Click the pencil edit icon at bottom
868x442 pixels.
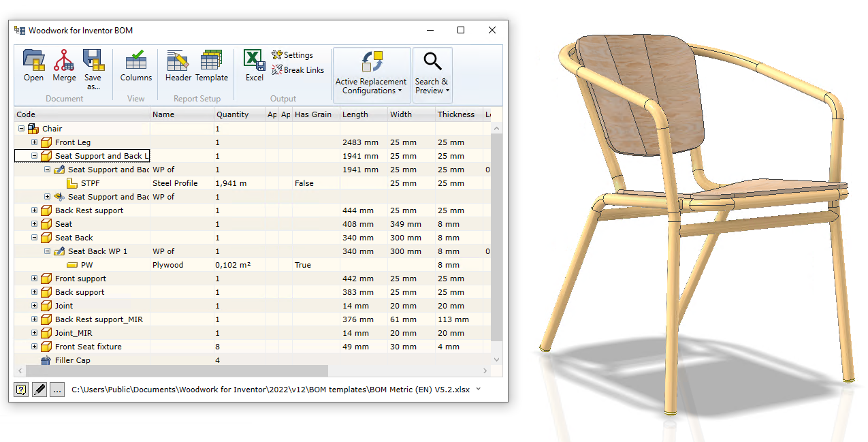[39, 390]
